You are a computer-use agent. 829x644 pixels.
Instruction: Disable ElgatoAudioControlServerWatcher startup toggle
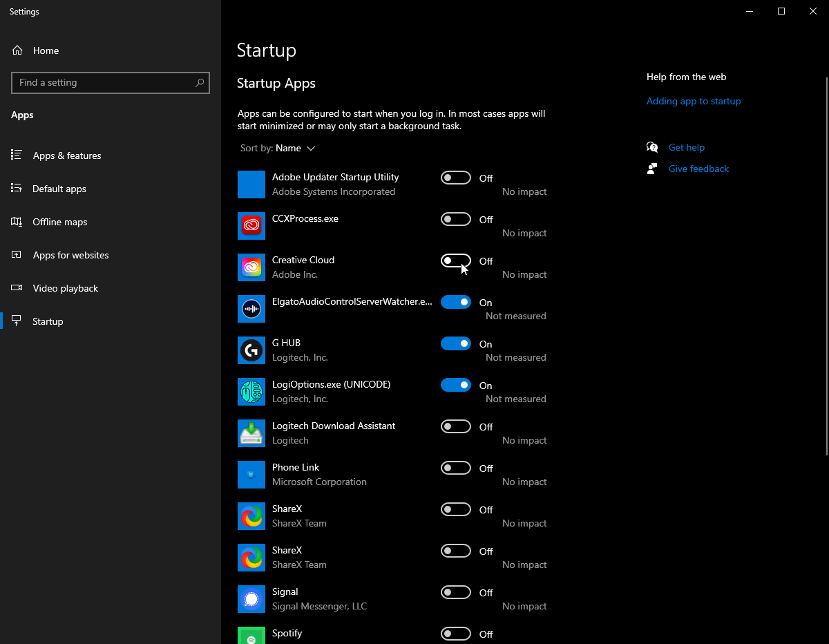[x=456, y=302]
